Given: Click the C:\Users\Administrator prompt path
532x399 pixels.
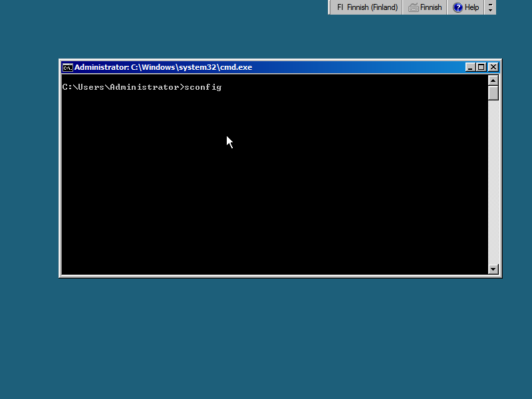Looking at the screenshot, I should point(120,87).
